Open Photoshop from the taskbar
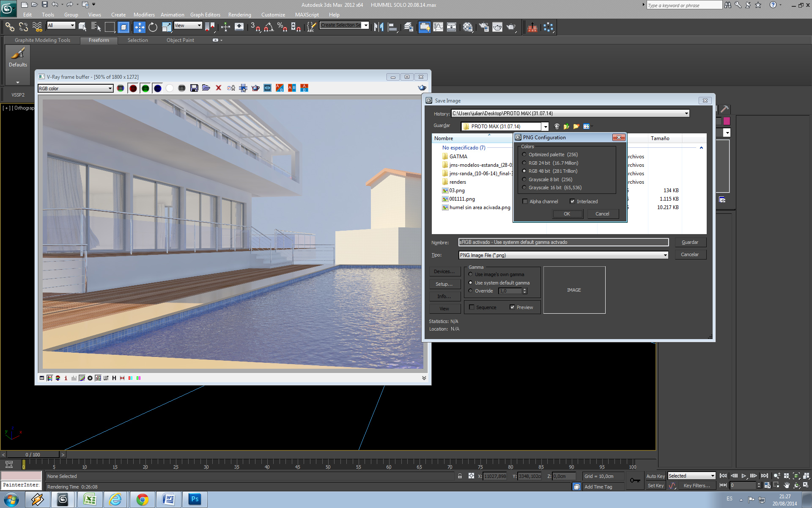This screenshot has width=812, height=508. click(195, 499)
